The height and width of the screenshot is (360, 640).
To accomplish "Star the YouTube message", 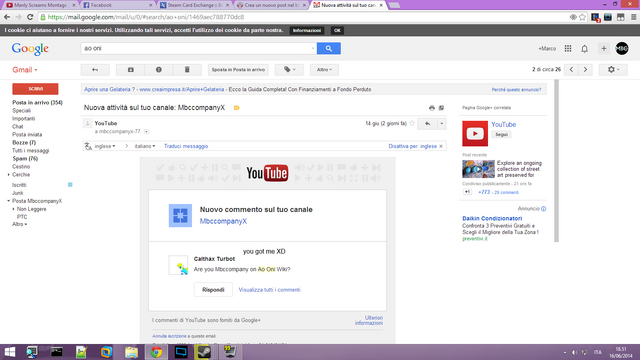I will pos(412,123).
